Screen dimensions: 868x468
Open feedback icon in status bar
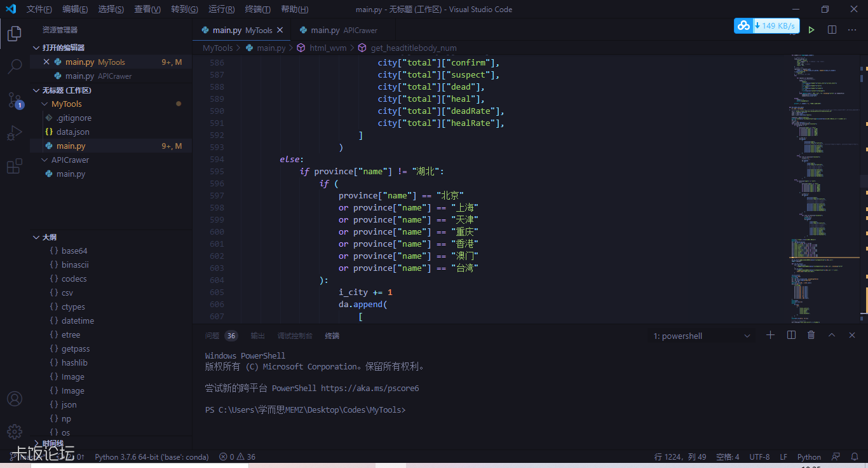[836, 457]
